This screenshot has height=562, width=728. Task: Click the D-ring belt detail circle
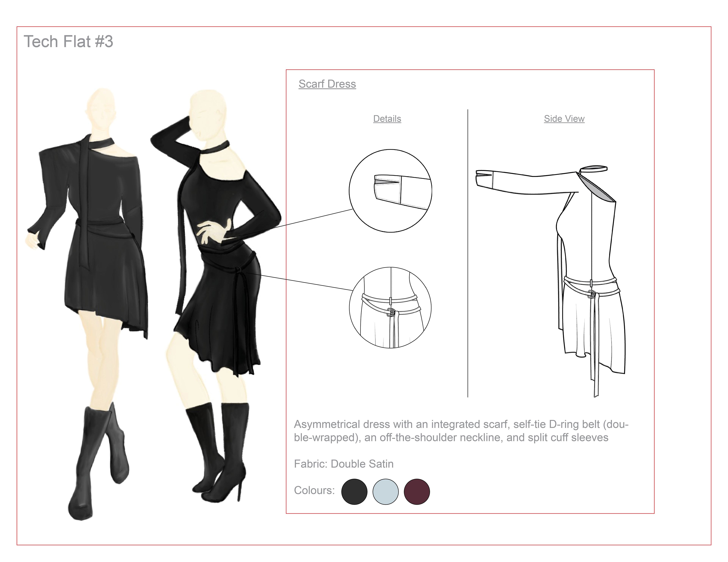[390, 308]
